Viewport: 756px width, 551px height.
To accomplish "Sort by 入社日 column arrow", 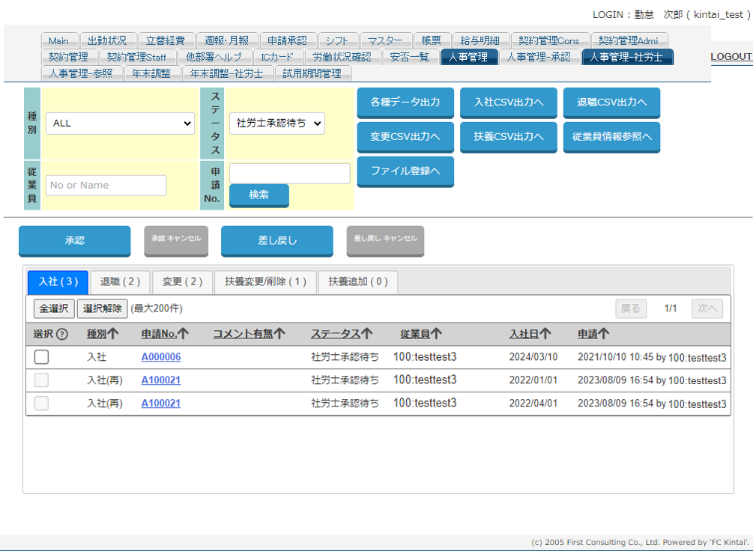I will 545,335.
